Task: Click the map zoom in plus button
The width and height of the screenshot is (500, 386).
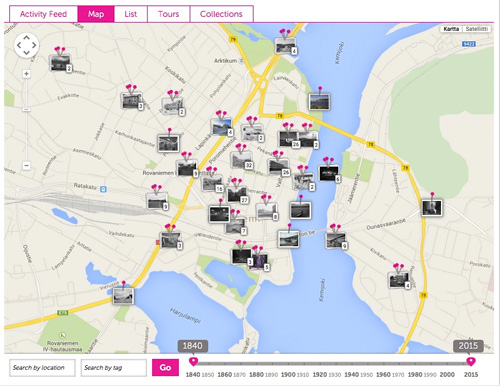Action: tap(26, 73)
